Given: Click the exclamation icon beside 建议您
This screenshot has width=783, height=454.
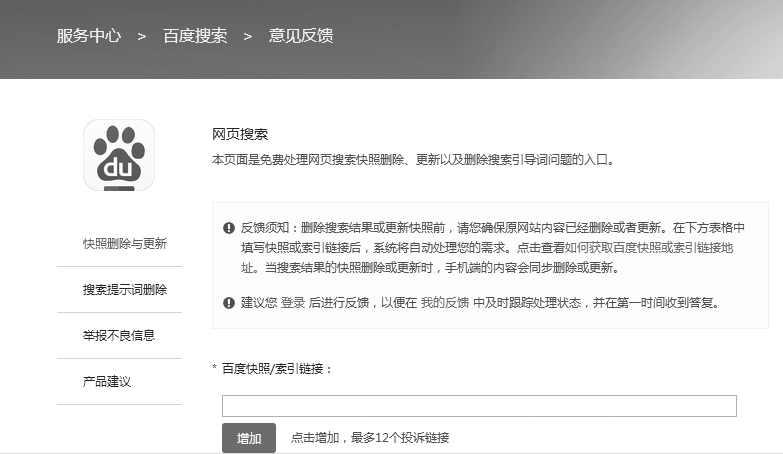Looking at the screenshot, I should pos(229,302).
